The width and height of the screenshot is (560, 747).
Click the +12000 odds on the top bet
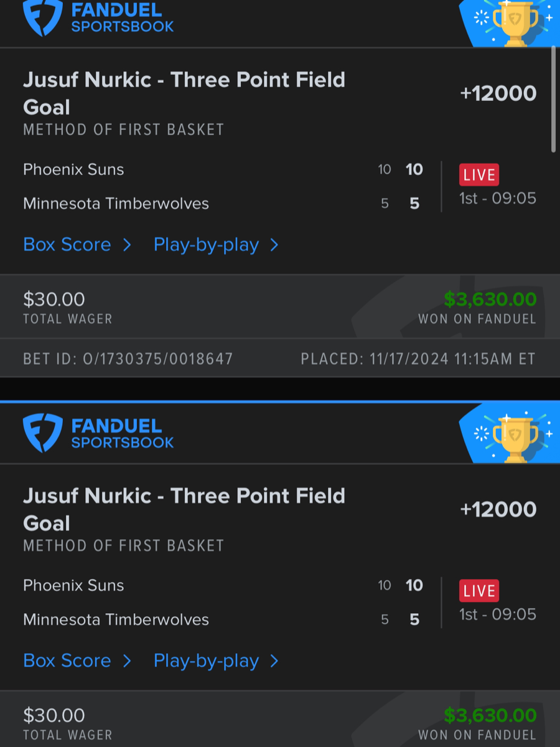point(498,93)
